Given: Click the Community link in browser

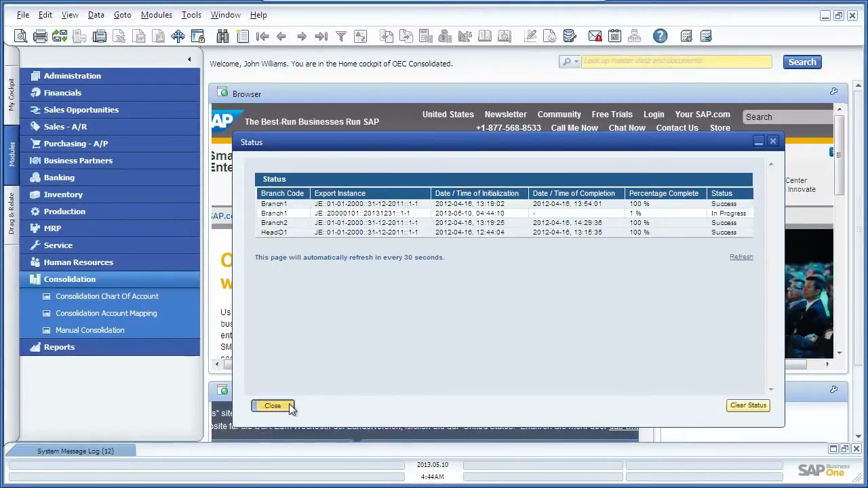Looking at the screenshot, I should 559,115.
